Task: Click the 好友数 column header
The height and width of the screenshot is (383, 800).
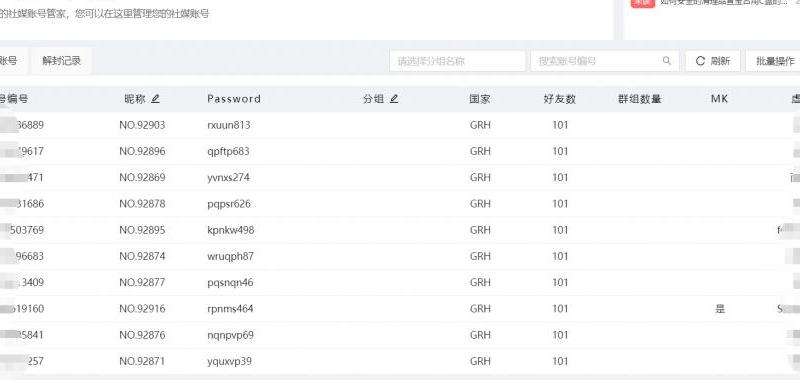Action: (560, 99)
